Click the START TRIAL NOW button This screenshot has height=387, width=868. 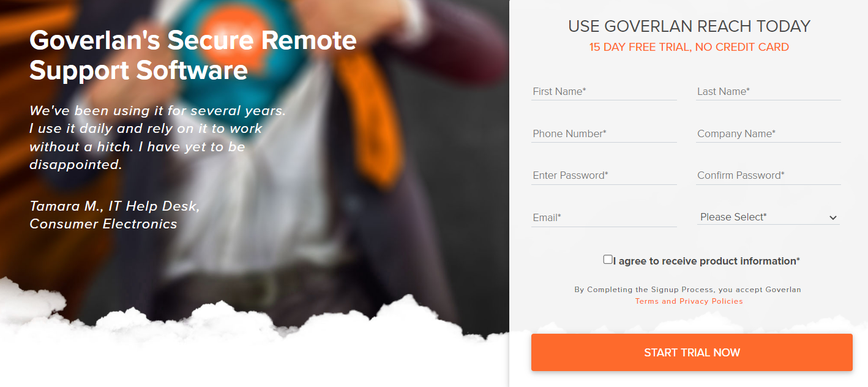coord(692,352)
